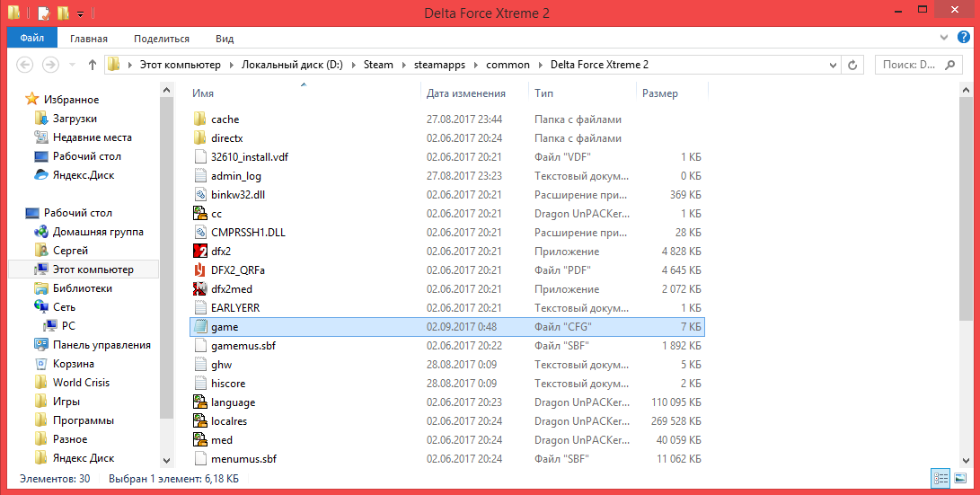Select the directx folder icon

pyautogui.click(x=200, y=137)
